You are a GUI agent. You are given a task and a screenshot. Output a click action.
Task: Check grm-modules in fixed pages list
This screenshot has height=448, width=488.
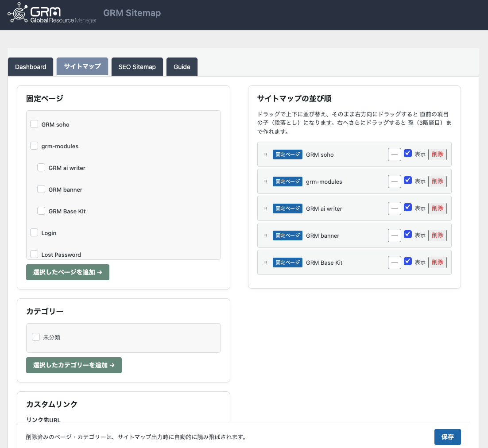[34, 146]
